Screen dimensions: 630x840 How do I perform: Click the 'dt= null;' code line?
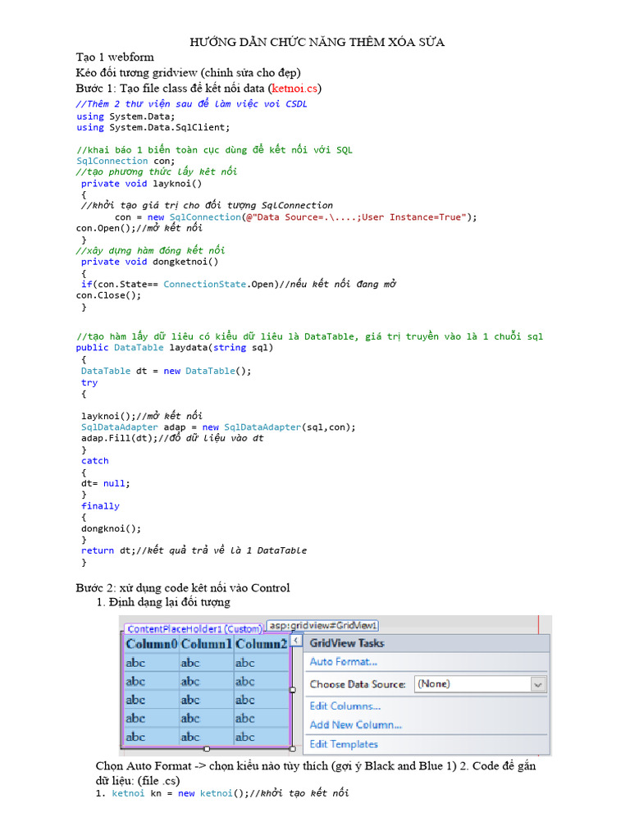pos(106,483)
